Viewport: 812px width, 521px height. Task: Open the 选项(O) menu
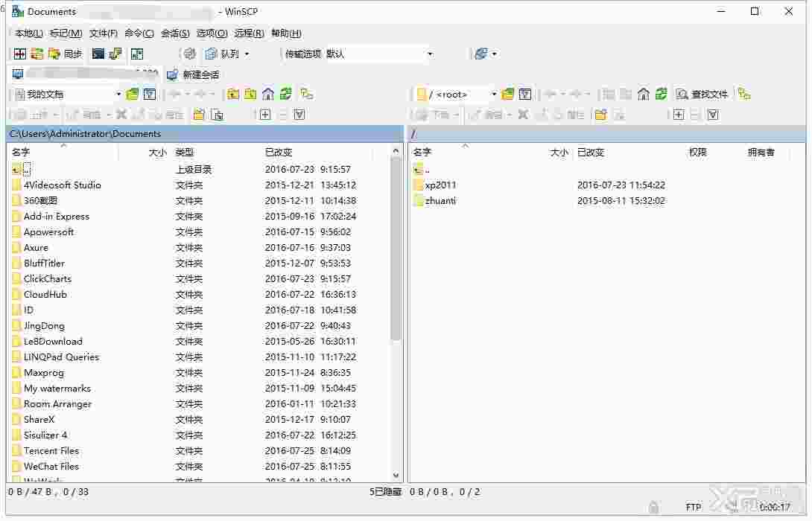point(212,33)
